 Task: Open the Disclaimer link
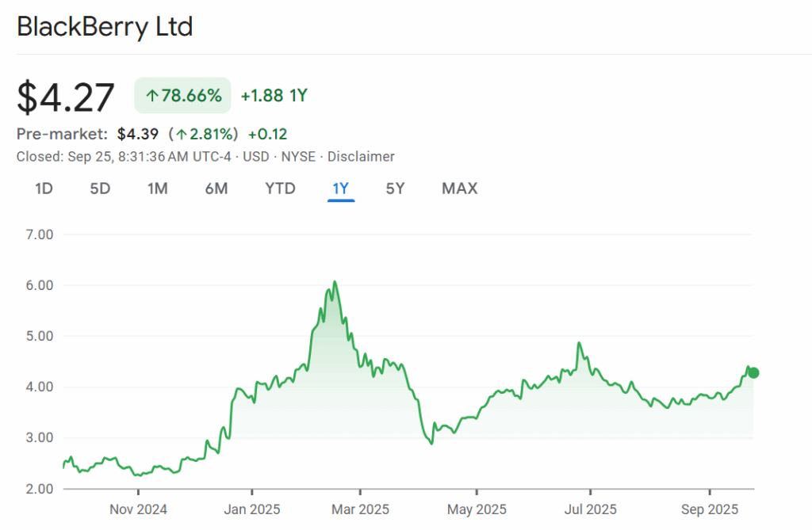click(x=361, y=157)
